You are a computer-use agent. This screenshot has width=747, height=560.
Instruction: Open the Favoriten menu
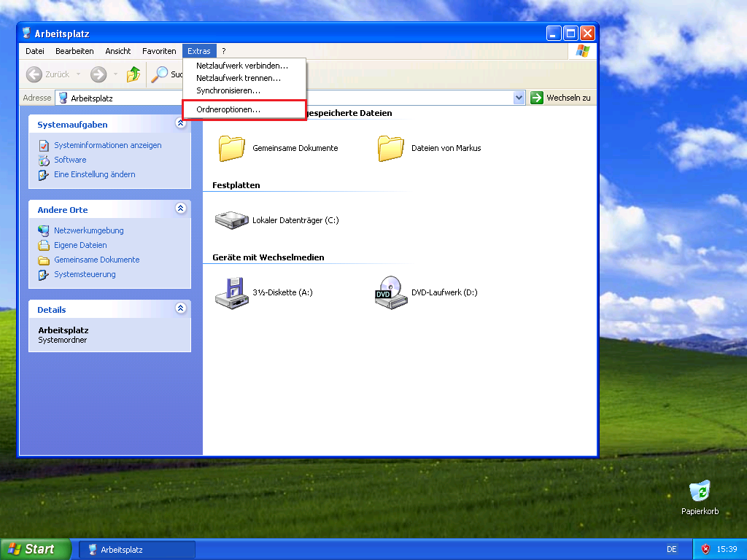click(159, 51)
